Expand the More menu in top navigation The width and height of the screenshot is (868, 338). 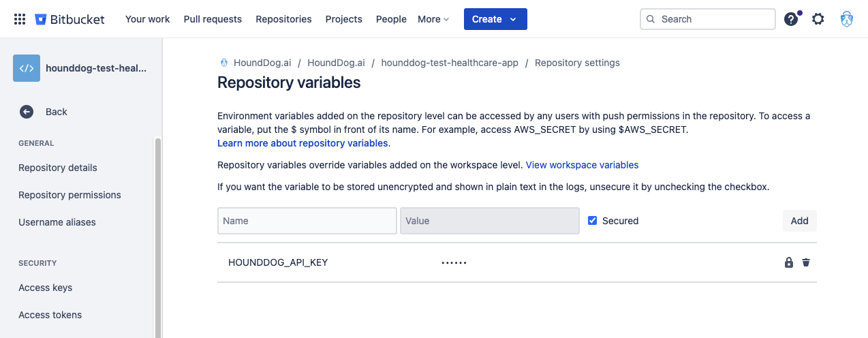point(433,19)
